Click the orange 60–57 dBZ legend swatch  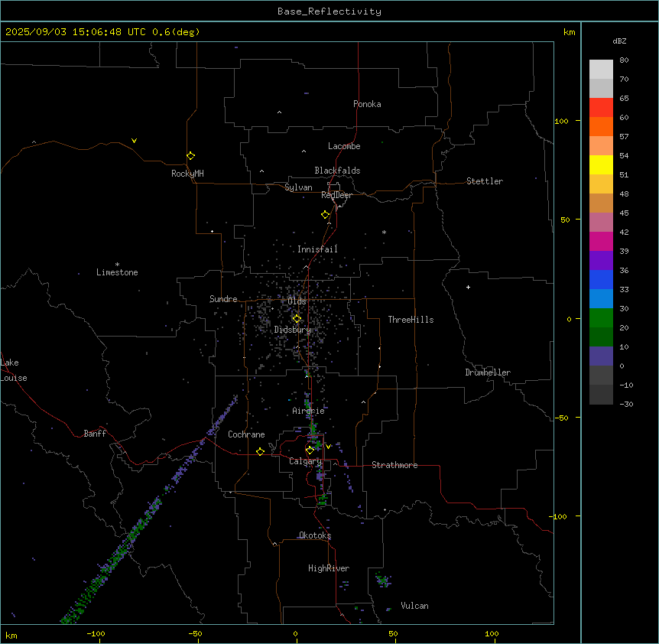[x=601, y=126]
